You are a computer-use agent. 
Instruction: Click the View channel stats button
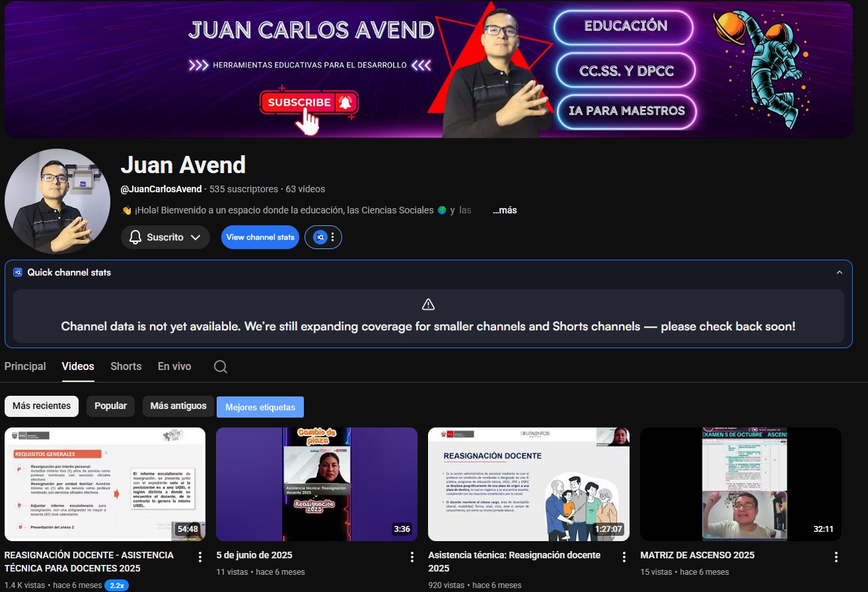click(260, 237)
